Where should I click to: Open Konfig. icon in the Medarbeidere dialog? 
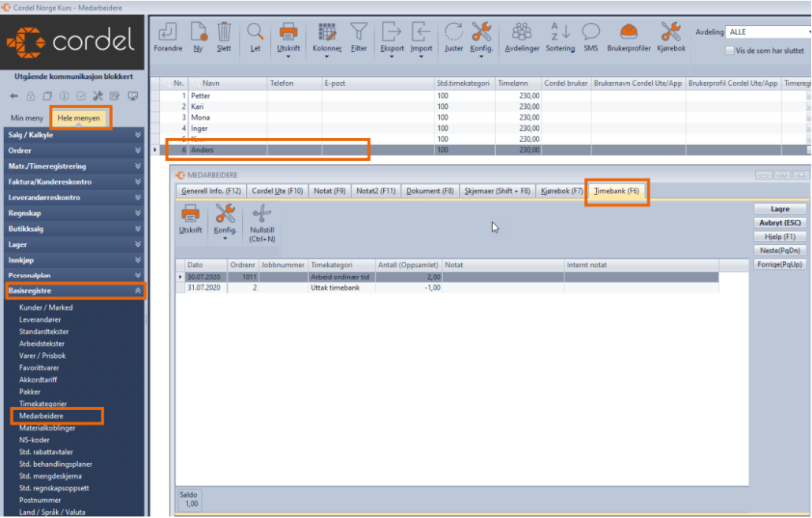(225, 214)
